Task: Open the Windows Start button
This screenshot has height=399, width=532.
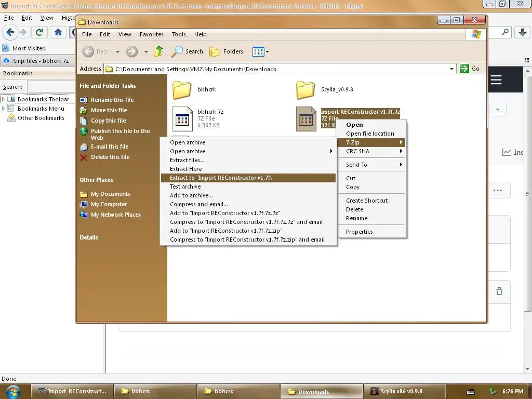Action: coord(13,392)
